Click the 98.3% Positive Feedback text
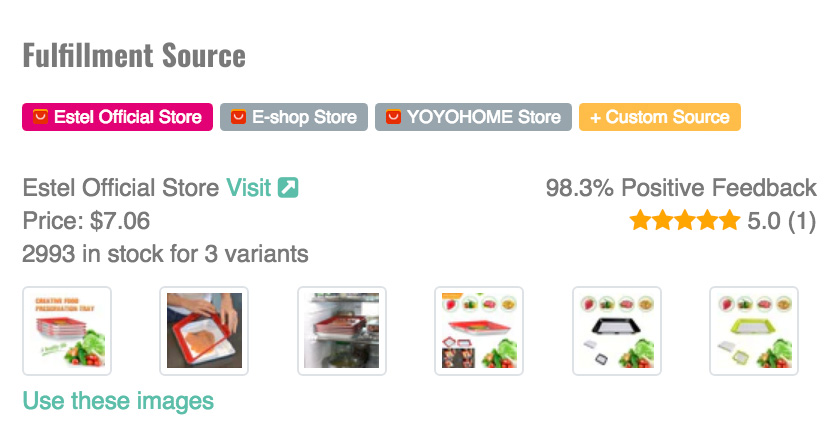Screen dimensions: 839x442 [x=681, y=187]
